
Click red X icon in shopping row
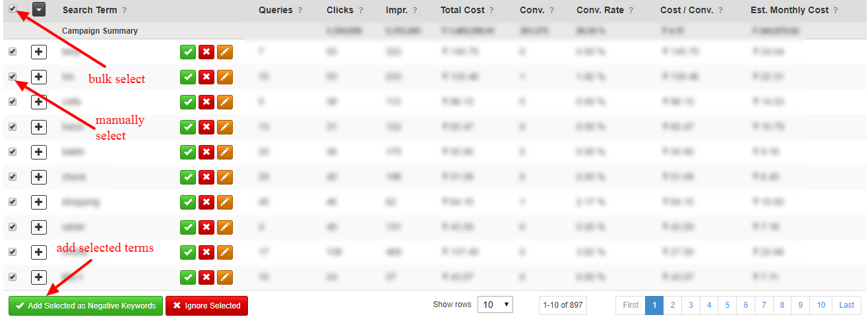206,202
